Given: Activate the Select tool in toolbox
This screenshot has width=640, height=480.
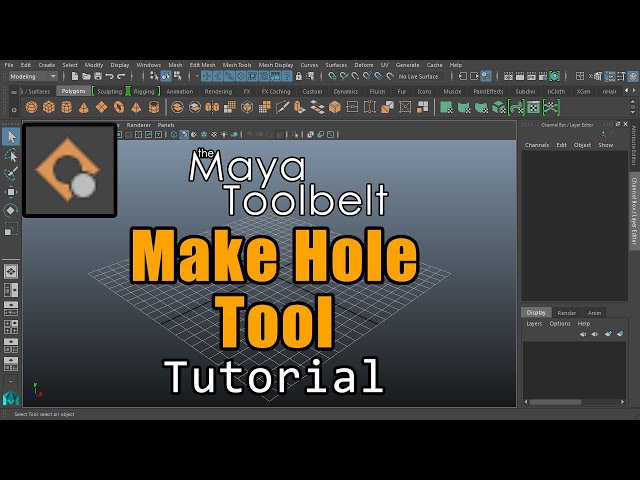Looking at the screenshot, I should tap(11, 137).
